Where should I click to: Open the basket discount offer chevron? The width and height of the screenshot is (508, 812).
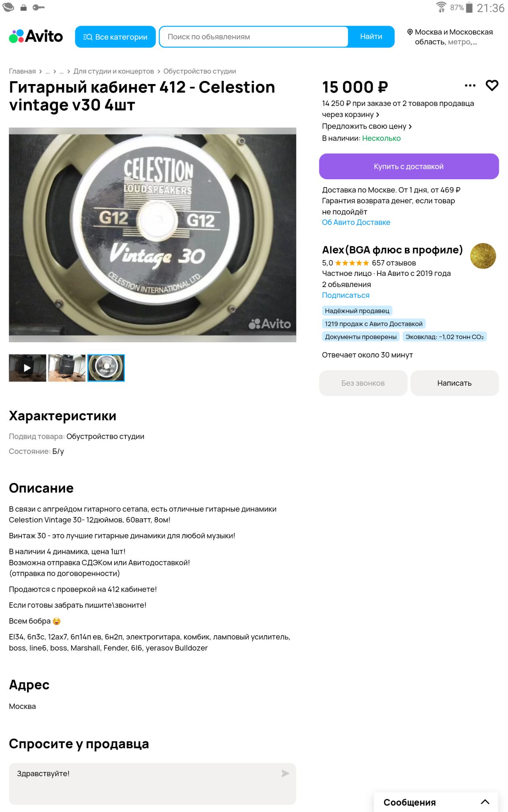377,115
